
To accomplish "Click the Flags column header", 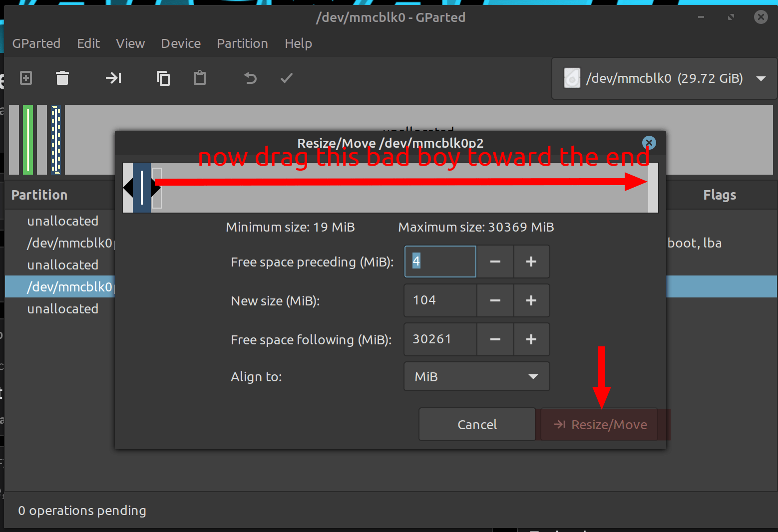I will click(720, 195).
